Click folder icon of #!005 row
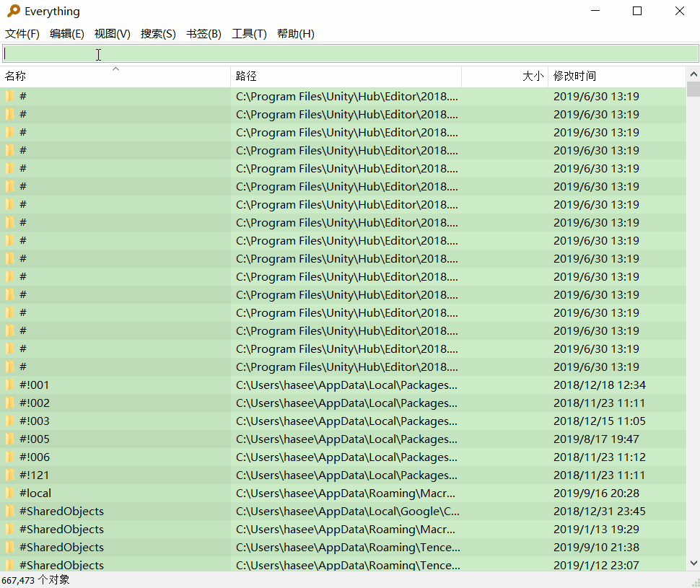 [10, 439]
